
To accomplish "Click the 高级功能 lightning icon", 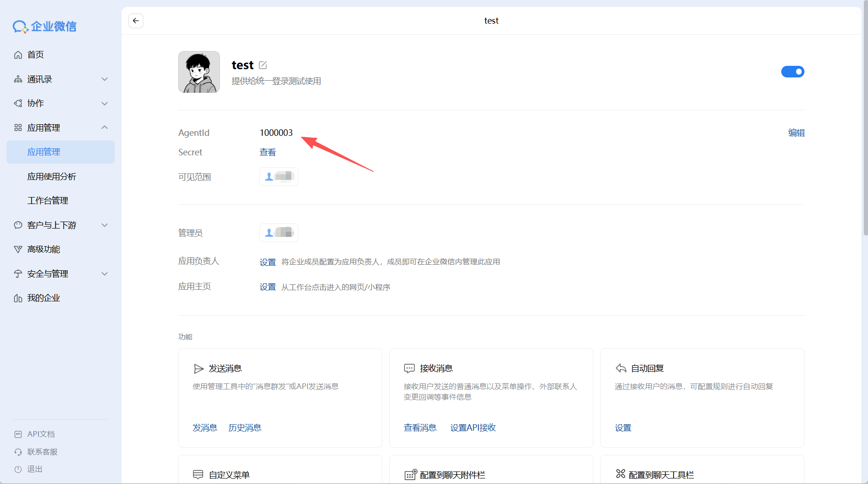I will tap(18, 249).
